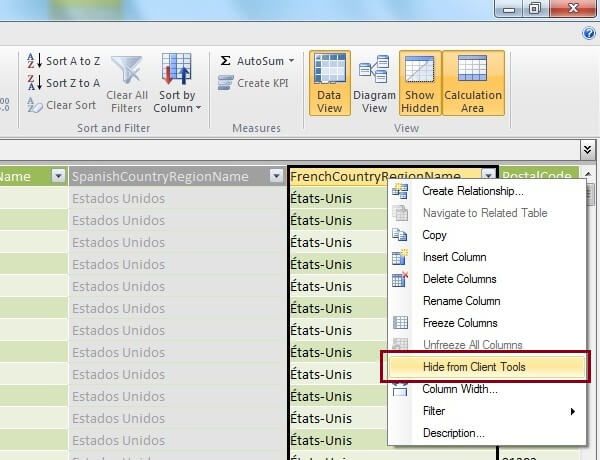Choose Rename Column in context menu
This screenshot has height=460, width=600.
click(x=487, y=301)
